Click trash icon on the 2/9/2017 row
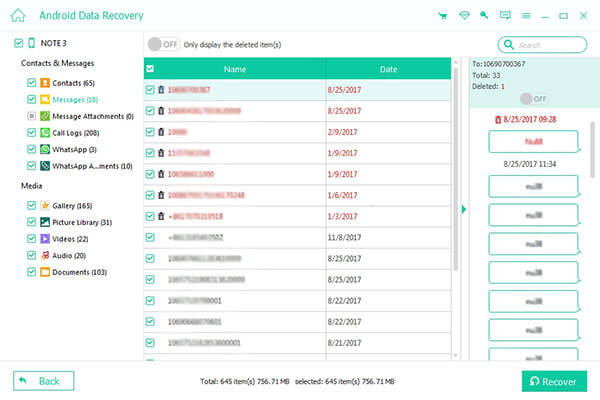 pyautogui.click(x=161, y=132)
